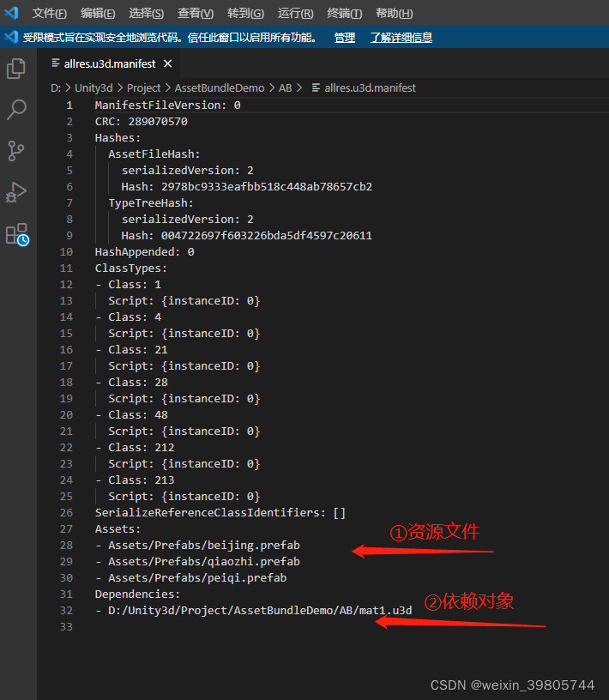The height and width of the screenshot is (700, 609).
Task: Open the Extensions view in activity bar
Action: tap(17, 234)
